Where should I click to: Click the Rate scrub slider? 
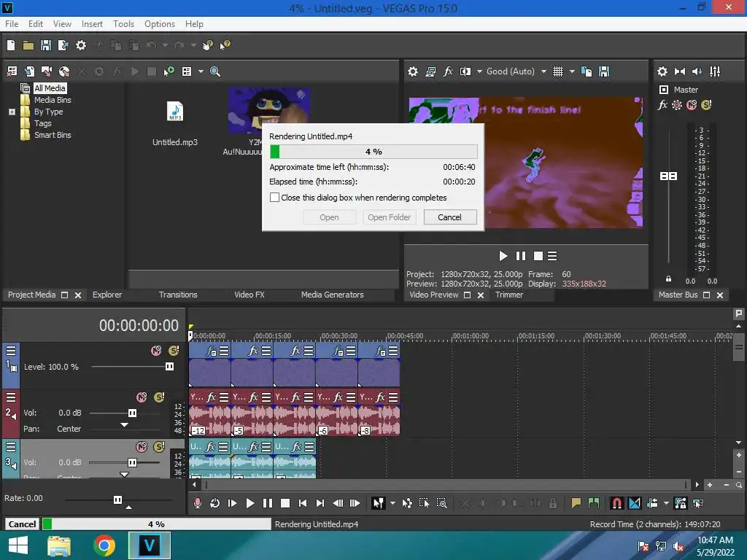[117, 499]
